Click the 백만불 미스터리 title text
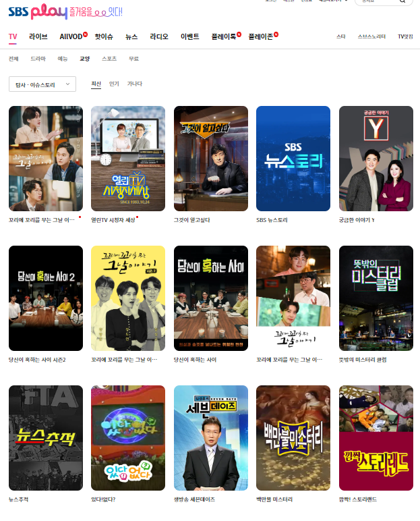 coord(274,499)
